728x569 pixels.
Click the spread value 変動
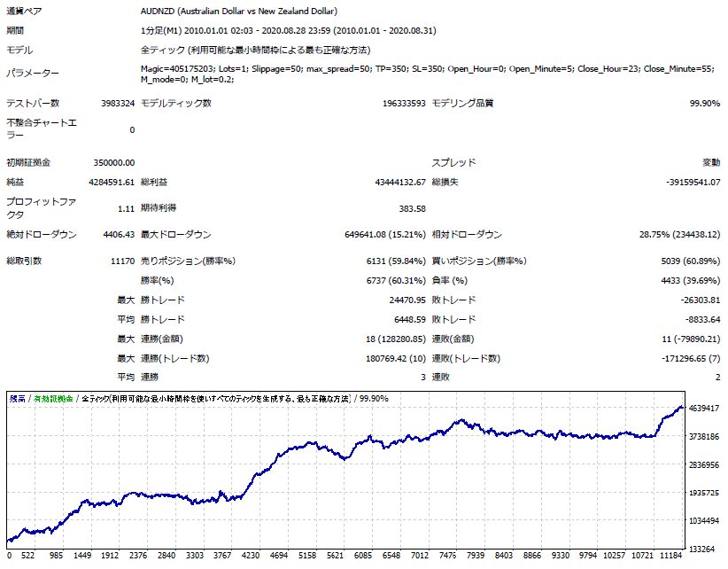pyautogui.click(x=711, y=162)
